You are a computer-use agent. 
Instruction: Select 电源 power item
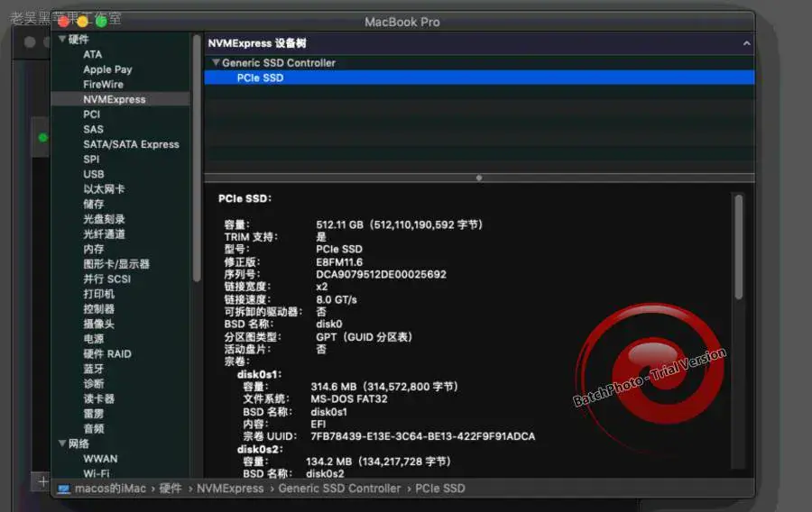pos(93,339)
